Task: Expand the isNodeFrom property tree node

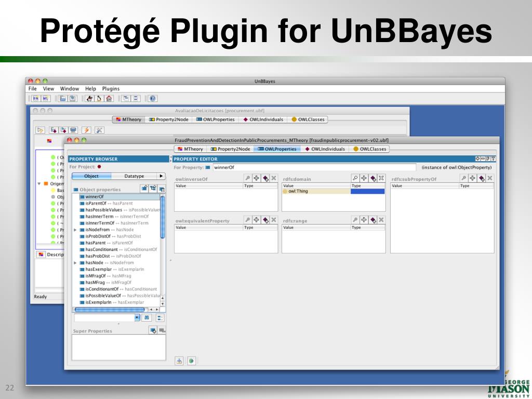Action: tap(75, 230)
